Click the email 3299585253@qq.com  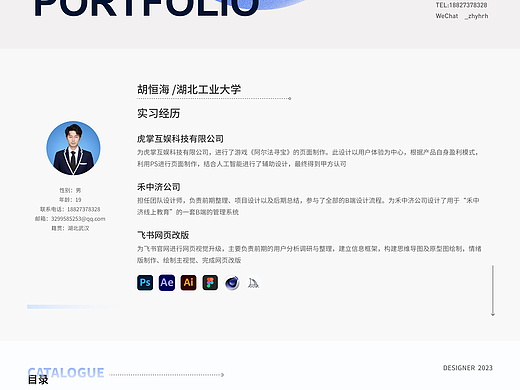tap(78, 219)
